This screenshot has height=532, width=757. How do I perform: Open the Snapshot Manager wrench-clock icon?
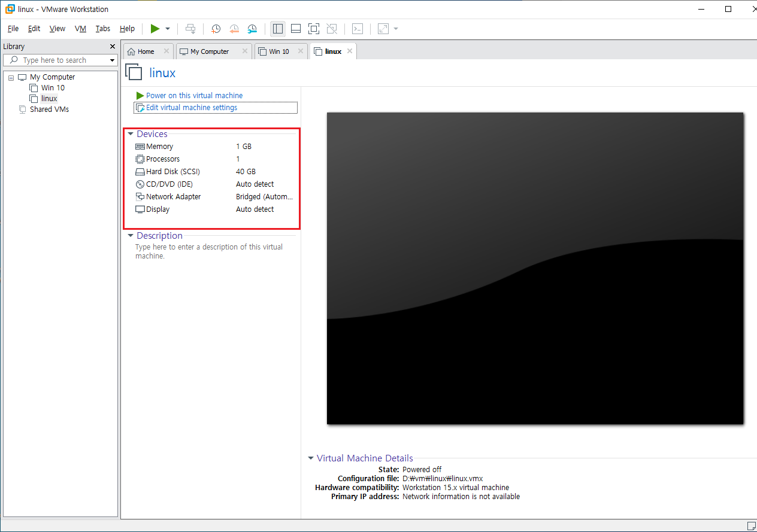(252, 29)
